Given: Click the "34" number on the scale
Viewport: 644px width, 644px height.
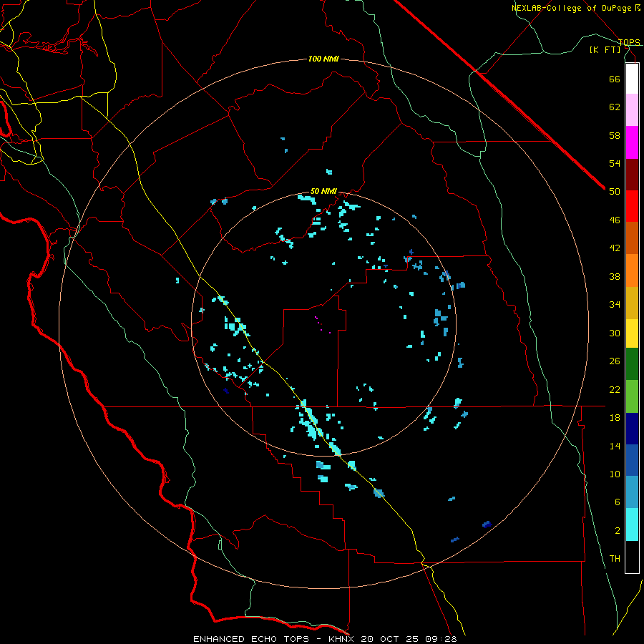Looking at the screenshot, I should coord(615,305).
